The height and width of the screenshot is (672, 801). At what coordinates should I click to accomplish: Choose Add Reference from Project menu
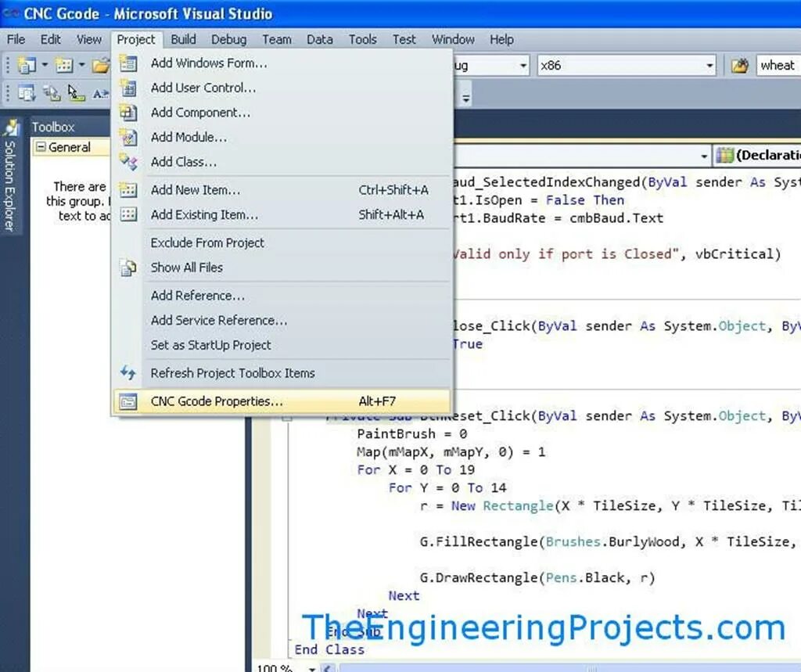(x=281, y=296)
